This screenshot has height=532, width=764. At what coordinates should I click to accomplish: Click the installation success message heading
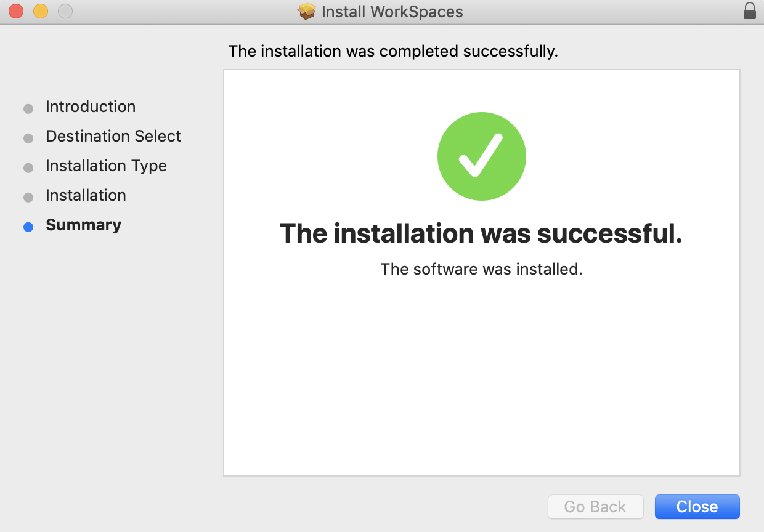pyautogui.click(x=481, y=234)
